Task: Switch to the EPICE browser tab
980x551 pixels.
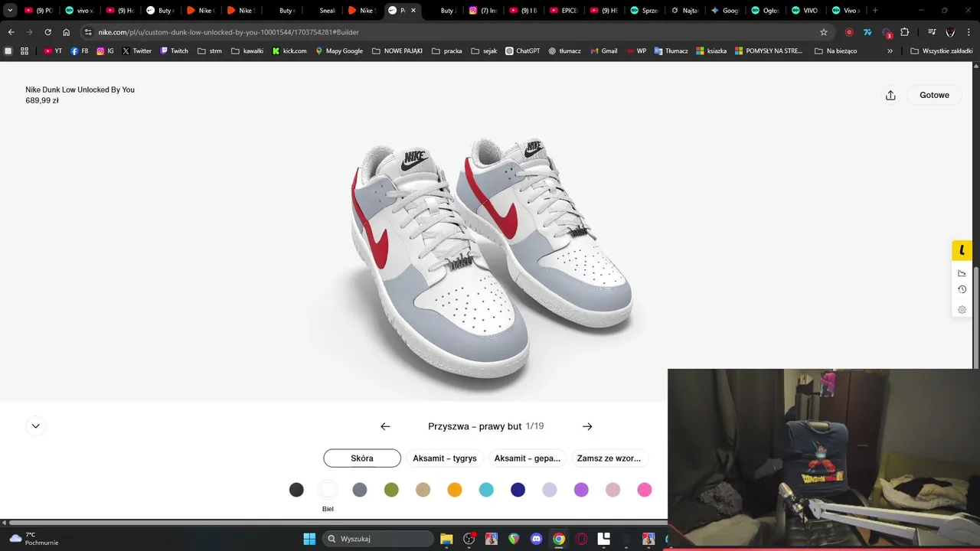Action: point(563,11)
